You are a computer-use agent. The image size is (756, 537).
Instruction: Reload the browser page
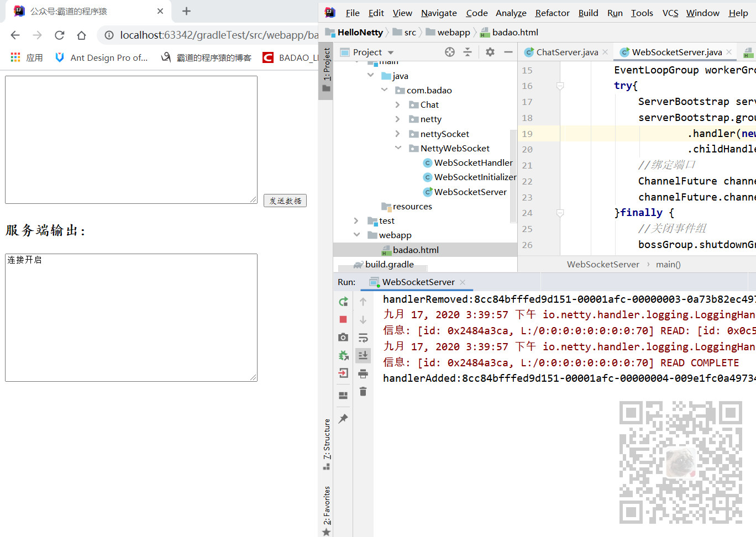[59, 35]
